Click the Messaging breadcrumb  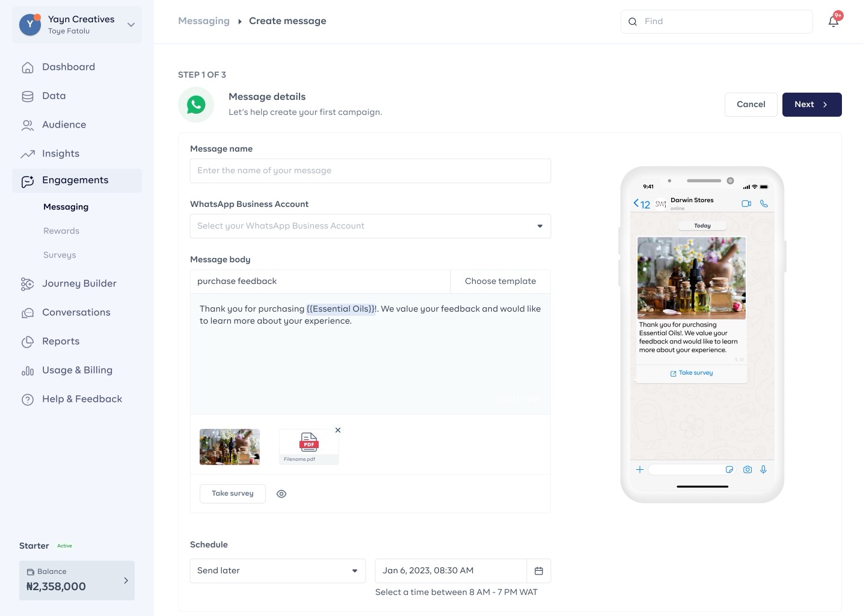coord(204,21)
